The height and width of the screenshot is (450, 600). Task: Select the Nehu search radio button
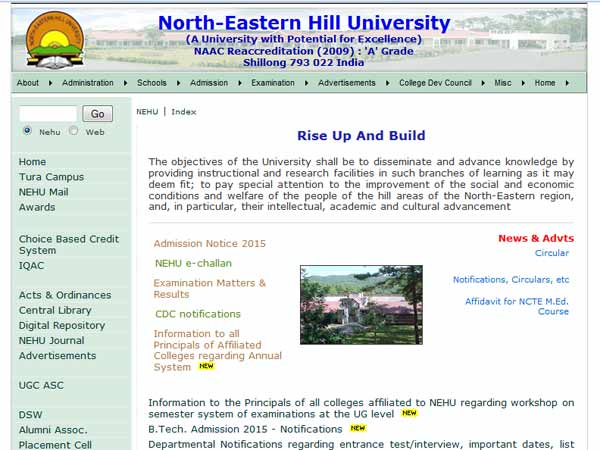pos(27,131)
